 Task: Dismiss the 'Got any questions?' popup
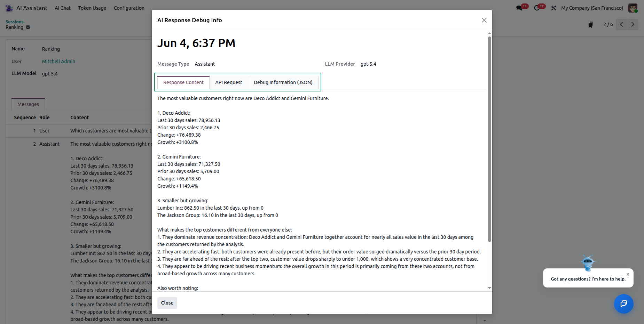628,274
